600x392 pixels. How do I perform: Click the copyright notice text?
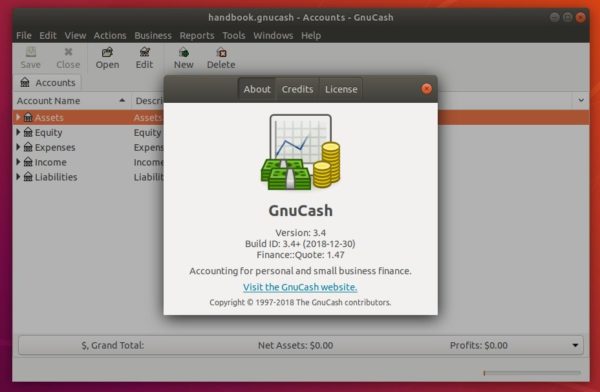[300, 302]
